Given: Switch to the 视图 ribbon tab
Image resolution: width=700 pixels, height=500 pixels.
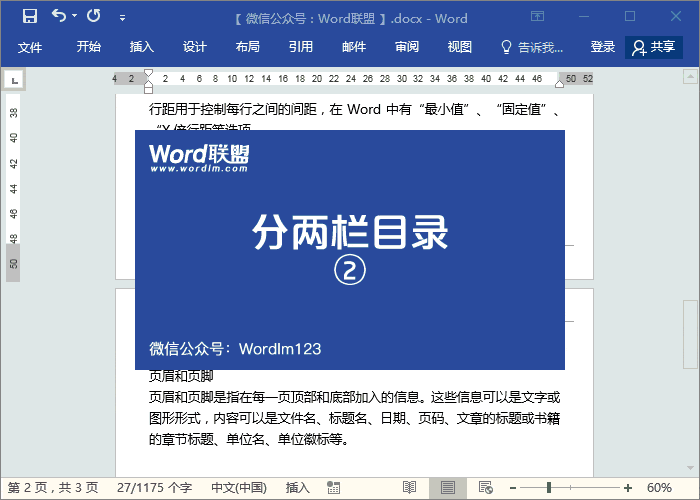Looking at the screenshot, I should click(x=460, y=47).
